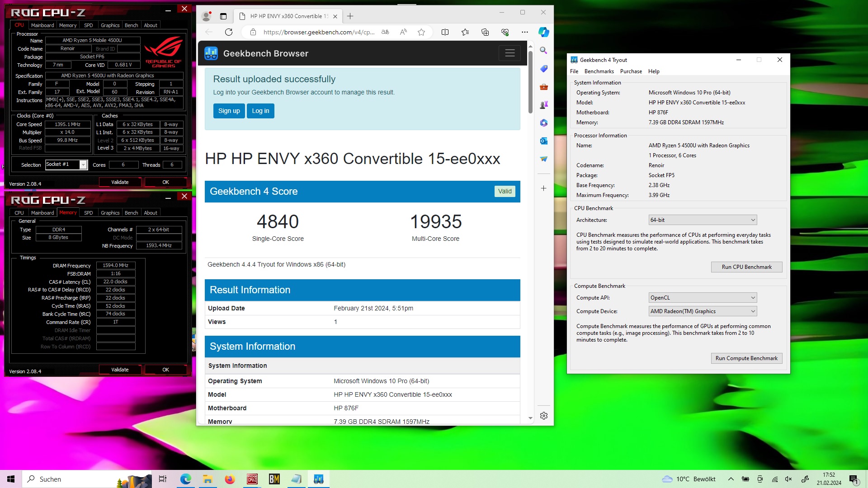Click the Sign up button
This screenshot has width=868, height=488.
tap(229, 111)
